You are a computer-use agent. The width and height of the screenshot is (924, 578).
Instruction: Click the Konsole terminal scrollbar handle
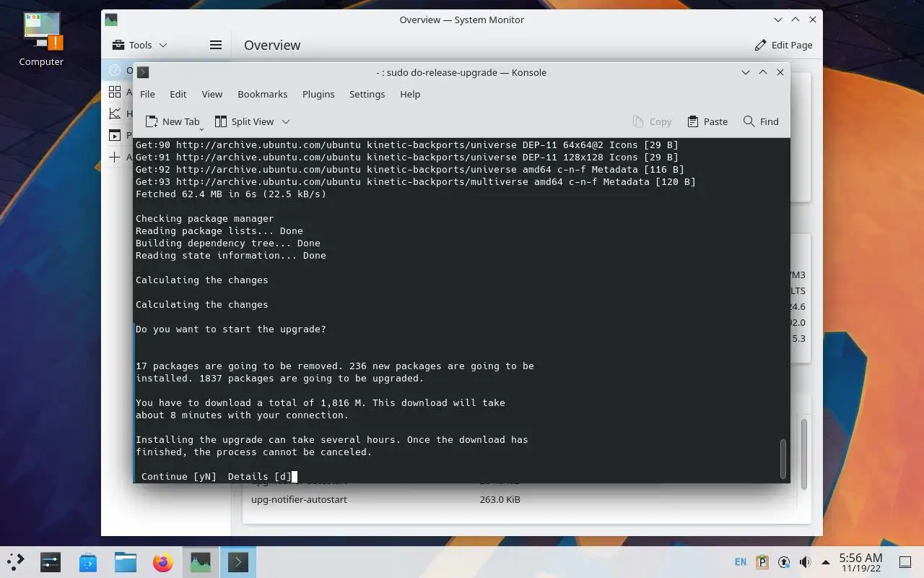click(x=783, y=459)
